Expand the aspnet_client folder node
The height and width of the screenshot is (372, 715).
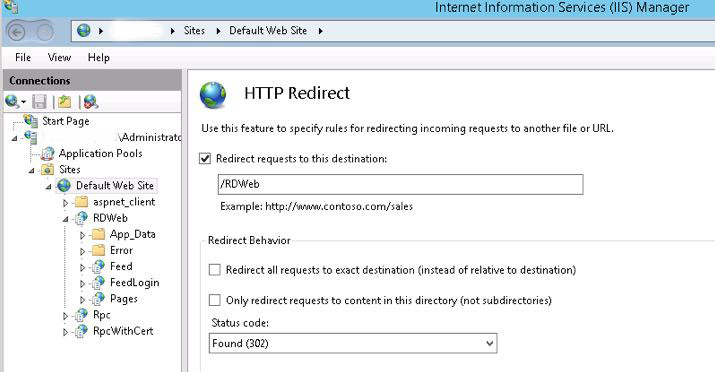[x=65, y=202]
